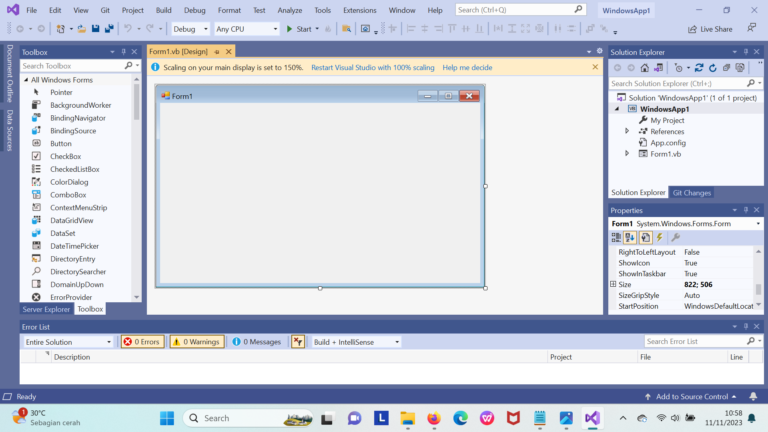Image resolution: width=768 pixels, height=432 pixels.
Task: Toggle the Error List clear filter button
Action: tap(298, 342)
